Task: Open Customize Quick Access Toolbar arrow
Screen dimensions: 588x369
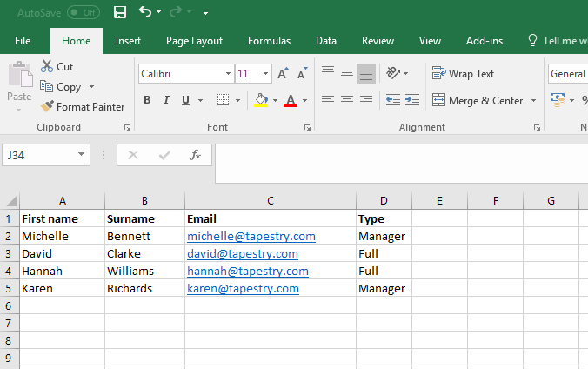Action: pos(205,12)
